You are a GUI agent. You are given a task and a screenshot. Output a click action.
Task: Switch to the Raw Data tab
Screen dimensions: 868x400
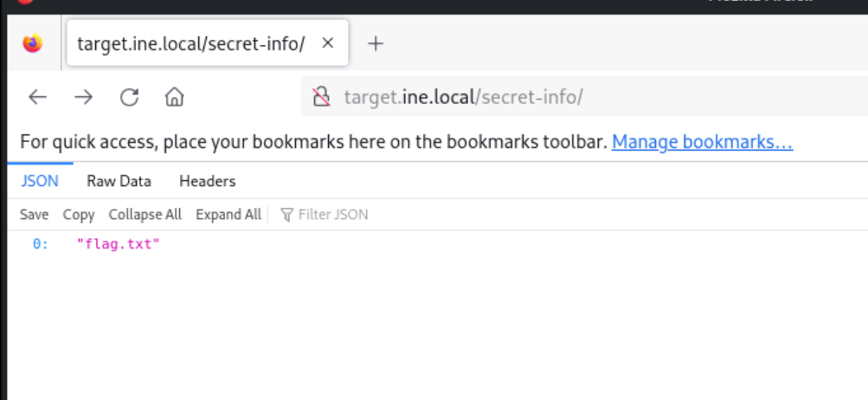tap(119, 181)
